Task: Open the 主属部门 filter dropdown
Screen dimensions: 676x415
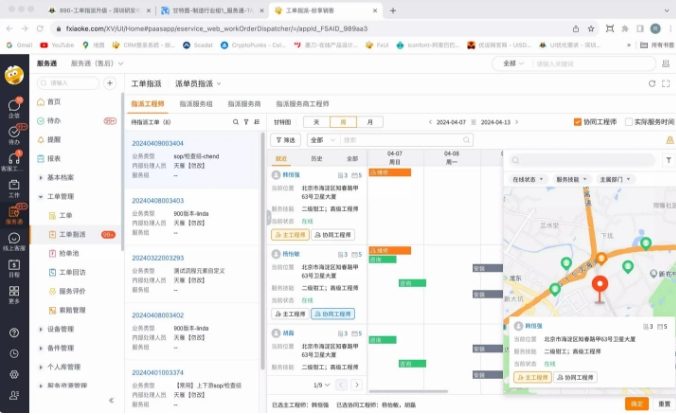Action: (x=615, y=179)
